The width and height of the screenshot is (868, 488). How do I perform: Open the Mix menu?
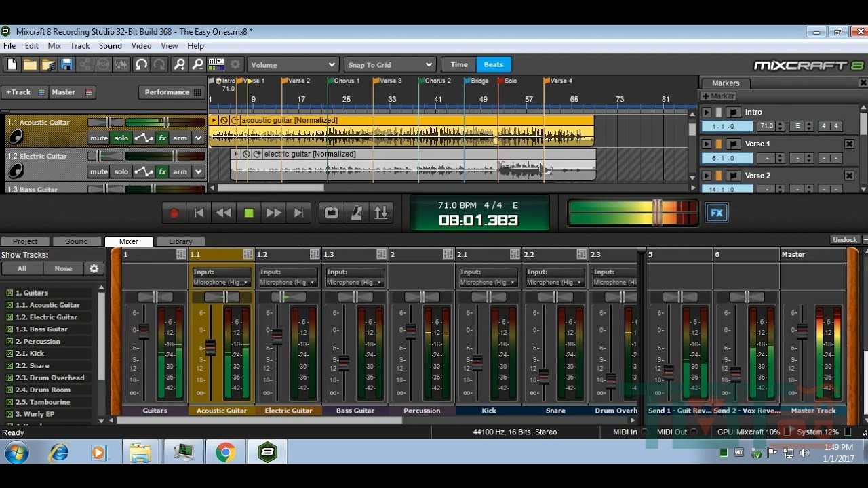pos(54,46)
